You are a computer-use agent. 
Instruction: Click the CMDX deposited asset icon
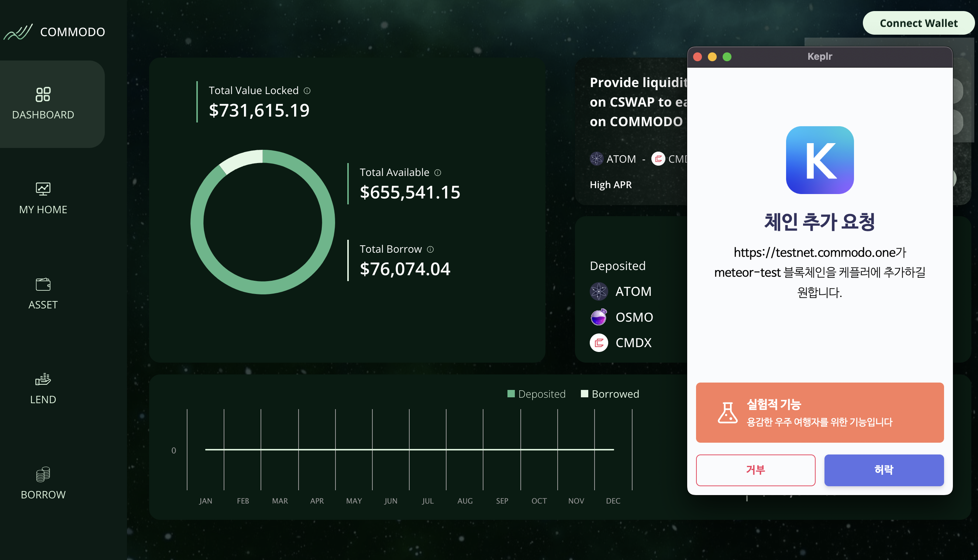(x=599, y=343)
